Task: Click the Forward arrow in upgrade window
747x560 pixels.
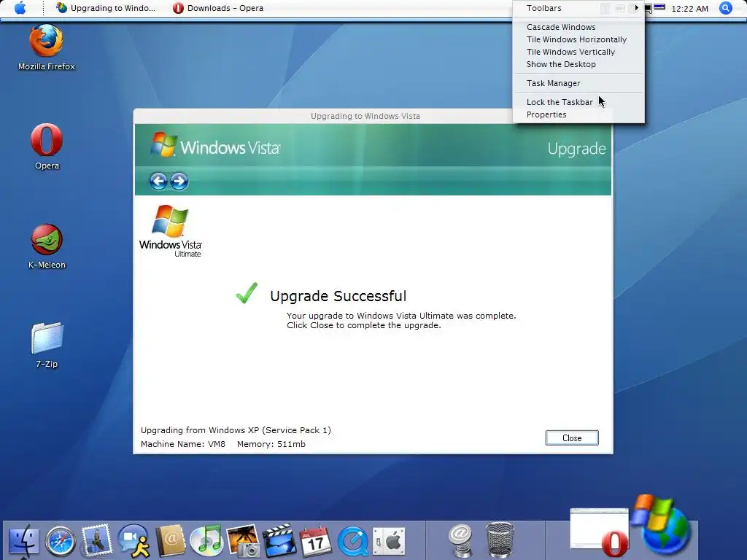Action: point(179,182)
